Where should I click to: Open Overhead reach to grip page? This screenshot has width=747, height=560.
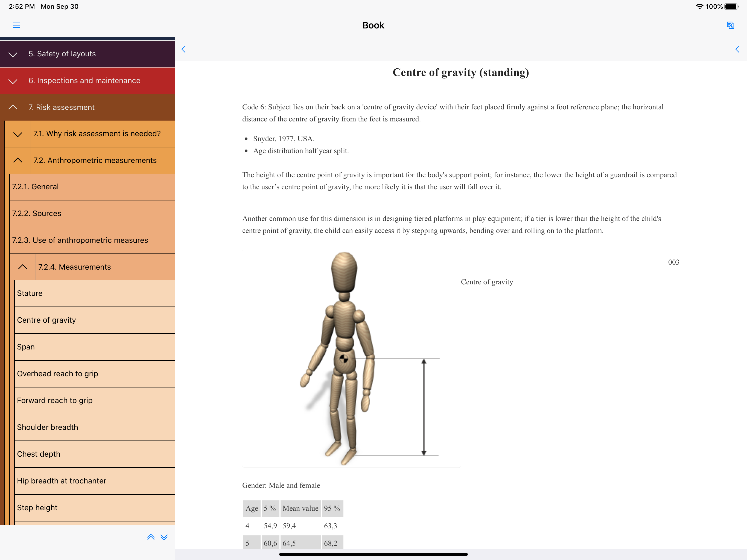coord(95,374)
